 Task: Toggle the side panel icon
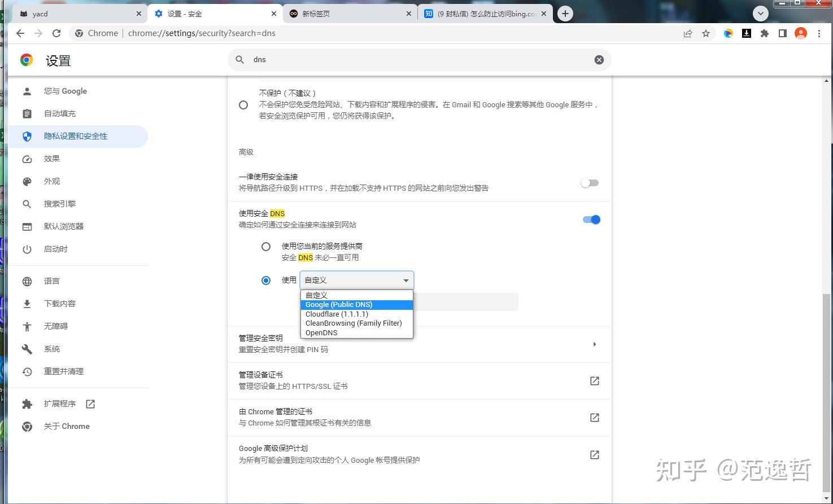click(x=783, y=33)
